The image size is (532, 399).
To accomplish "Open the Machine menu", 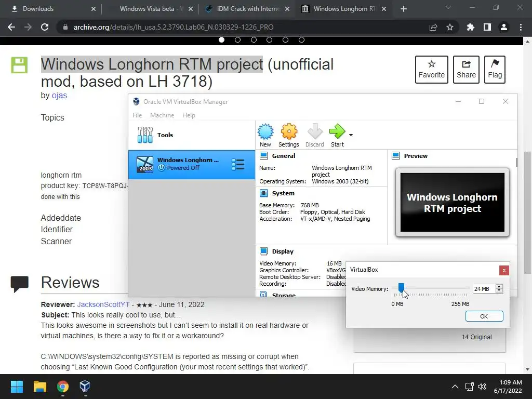I will click(x=162, y=115).
